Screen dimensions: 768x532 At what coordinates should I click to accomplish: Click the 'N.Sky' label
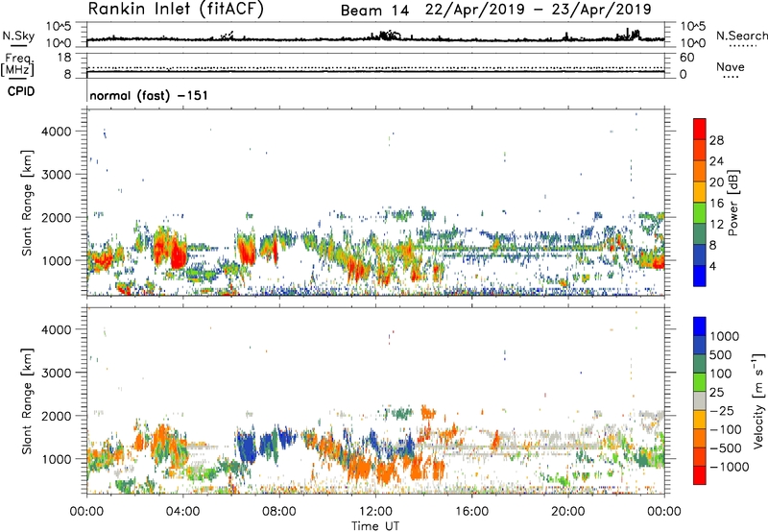pos(18,36)
